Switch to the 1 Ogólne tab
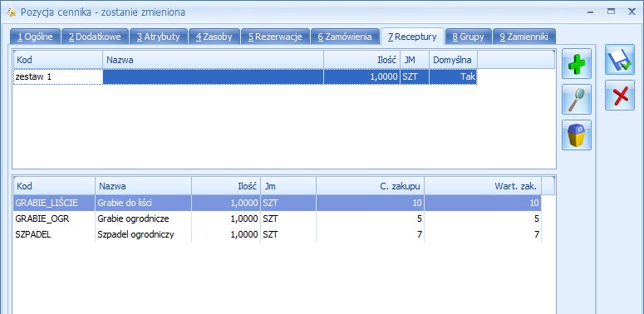 35,37
